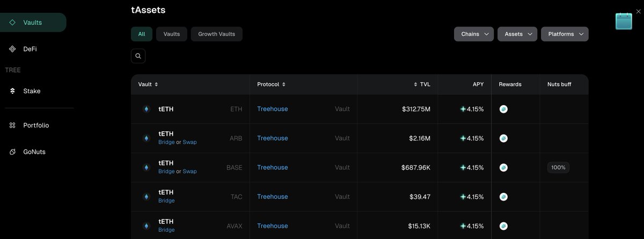644x239 pixels.
Task: Open the Platforms filter dropdown
Action: [x=565, y=34]
